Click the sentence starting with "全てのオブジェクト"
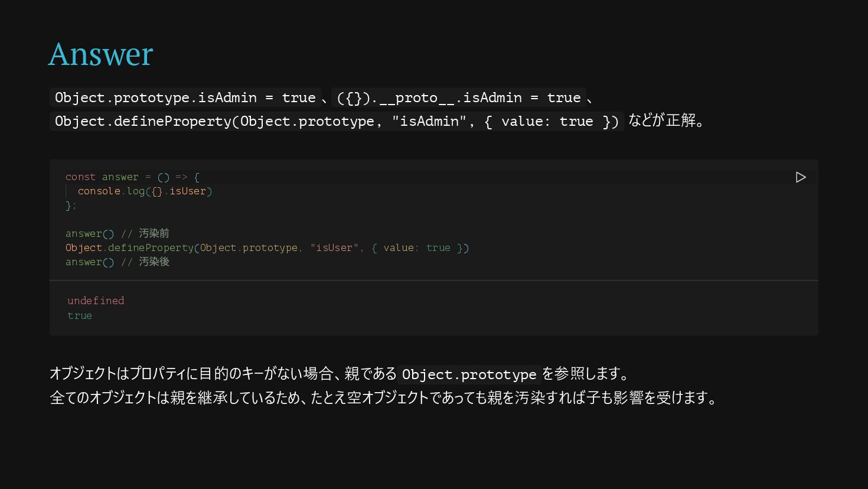 click(383, 398)
